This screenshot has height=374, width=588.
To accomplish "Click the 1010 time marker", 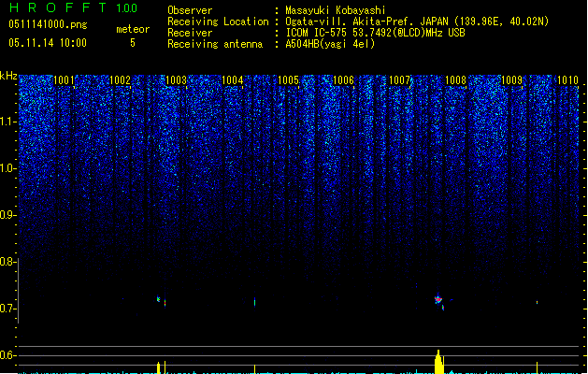I will click(567, 80).
